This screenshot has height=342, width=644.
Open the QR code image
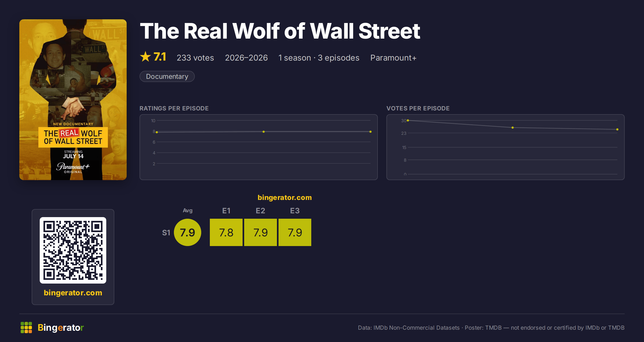tap(73, 250)
